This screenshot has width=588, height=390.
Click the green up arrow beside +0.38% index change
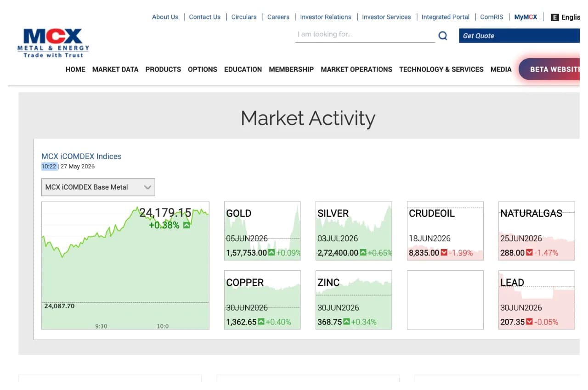click(x=187, y=225)
